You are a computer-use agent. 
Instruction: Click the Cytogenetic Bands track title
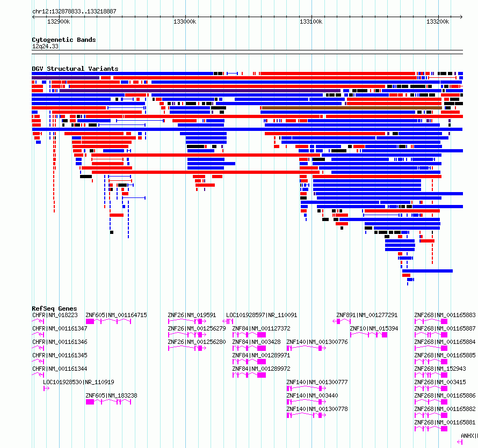[x=64, y=40]
